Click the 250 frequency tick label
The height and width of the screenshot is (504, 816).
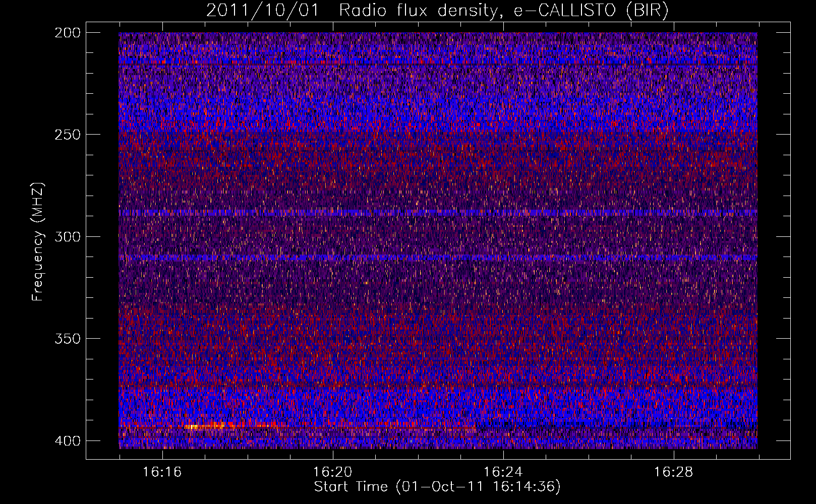pos(67,135)
